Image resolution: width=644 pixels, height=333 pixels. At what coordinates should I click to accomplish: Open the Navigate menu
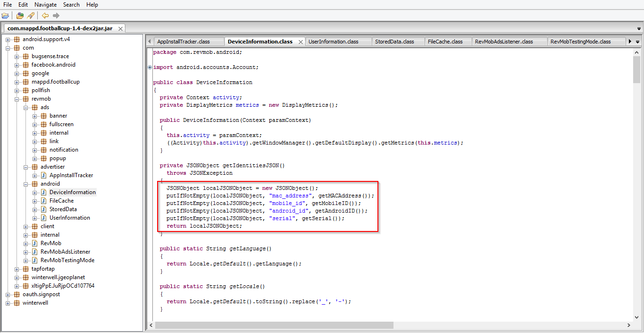coord(45,5)
